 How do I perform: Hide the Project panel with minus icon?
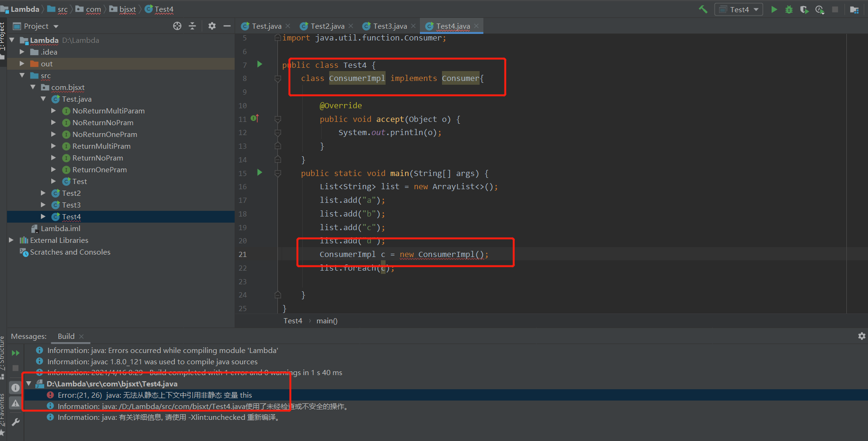click(227, 26)
